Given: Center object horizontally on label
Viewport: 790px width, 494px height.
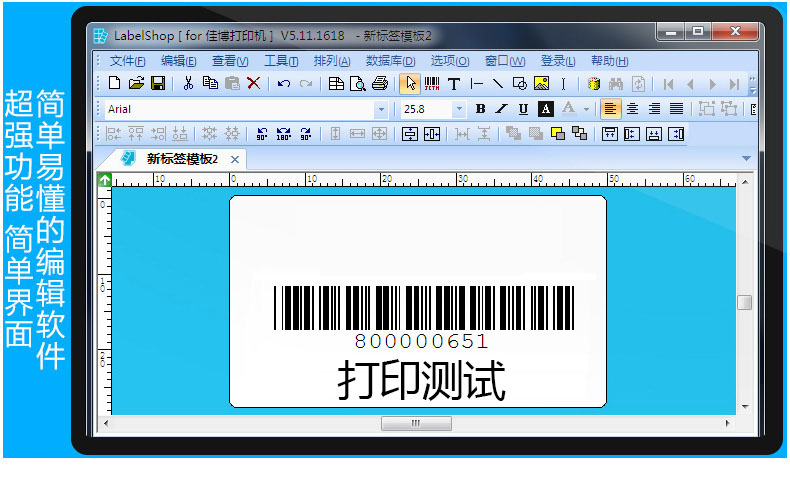Looking at the screenshot, I should [432, 134].
